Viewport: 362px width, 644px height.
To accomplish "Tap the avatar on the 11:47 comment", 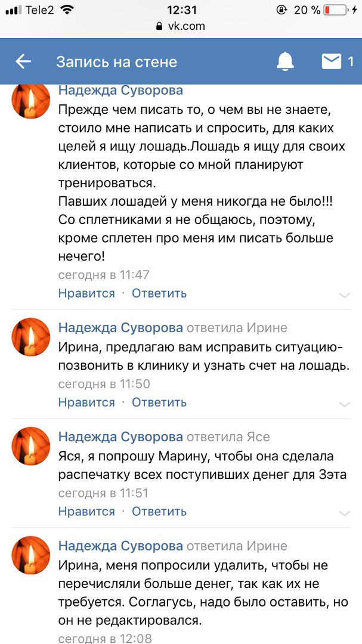I will tap(31, 100).
